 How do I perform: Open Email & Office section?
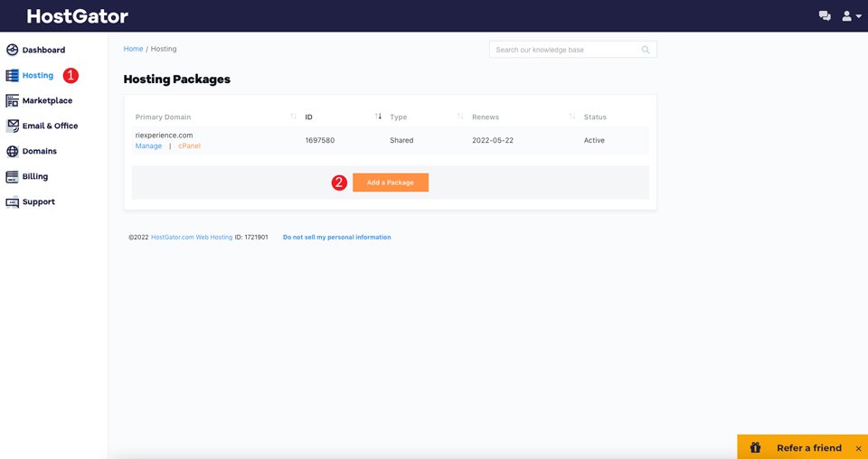click(50, 126)
